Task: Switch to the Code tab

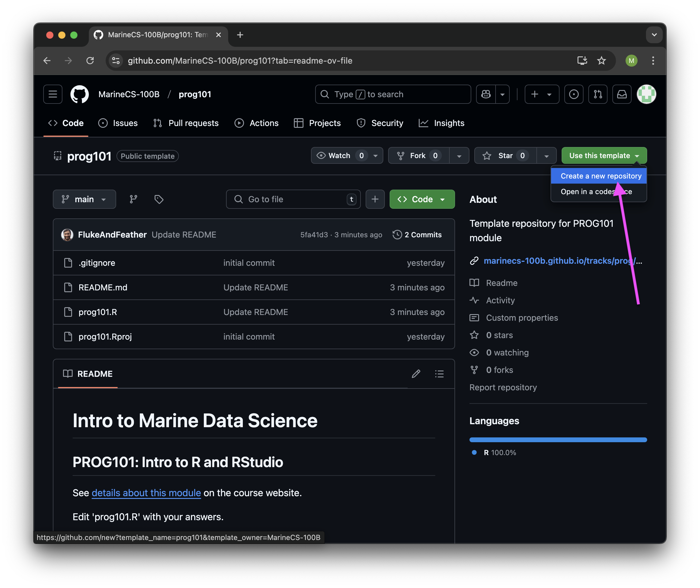Action: click(x=66, y=123)
